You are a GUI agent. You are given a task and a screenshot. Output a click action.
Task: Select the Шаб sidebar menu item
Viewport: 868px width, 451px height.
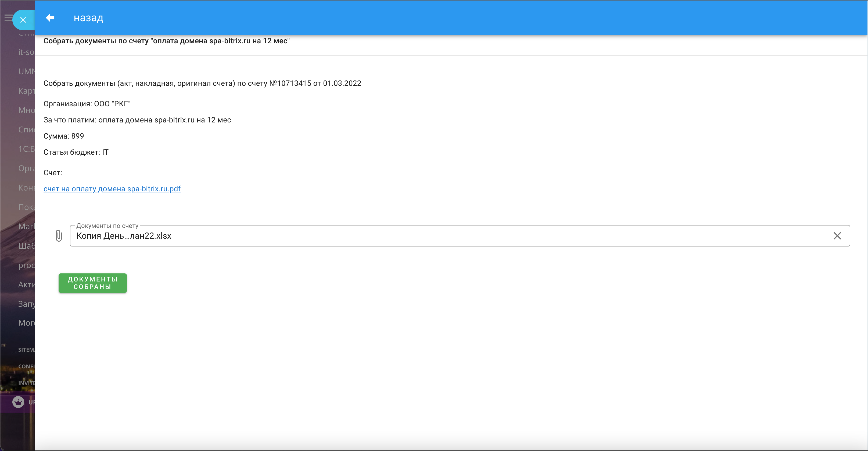coord(26,246)
